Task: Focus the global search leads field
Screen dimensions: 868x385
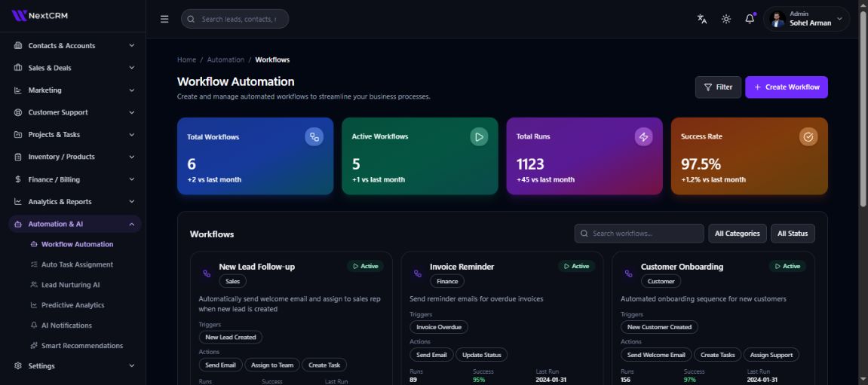Action: point(235,19)
